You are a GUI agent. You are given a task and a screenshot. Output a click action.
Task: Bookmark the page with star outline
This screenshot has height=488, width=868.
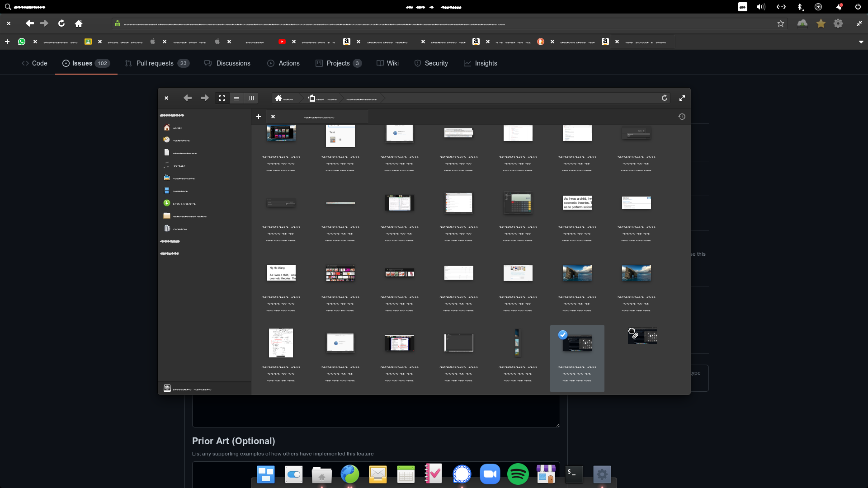click(x=781, y=23)
